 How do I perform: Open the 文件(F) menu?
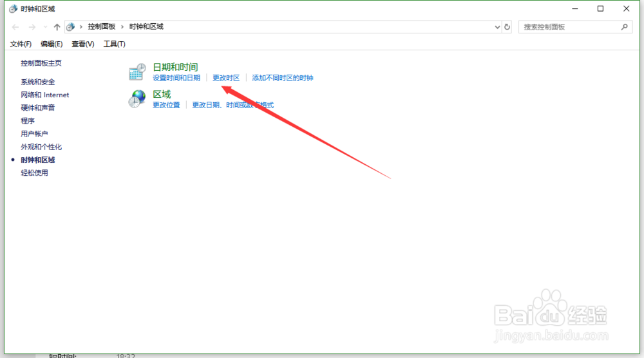click(21, 44)
